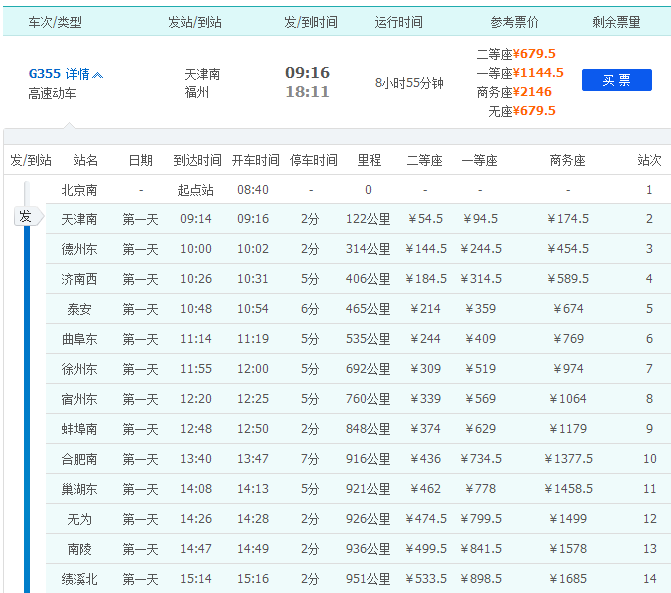
Task: Select the 运行时间 column header
Action: pyautogui.click(x=398, y=22)
